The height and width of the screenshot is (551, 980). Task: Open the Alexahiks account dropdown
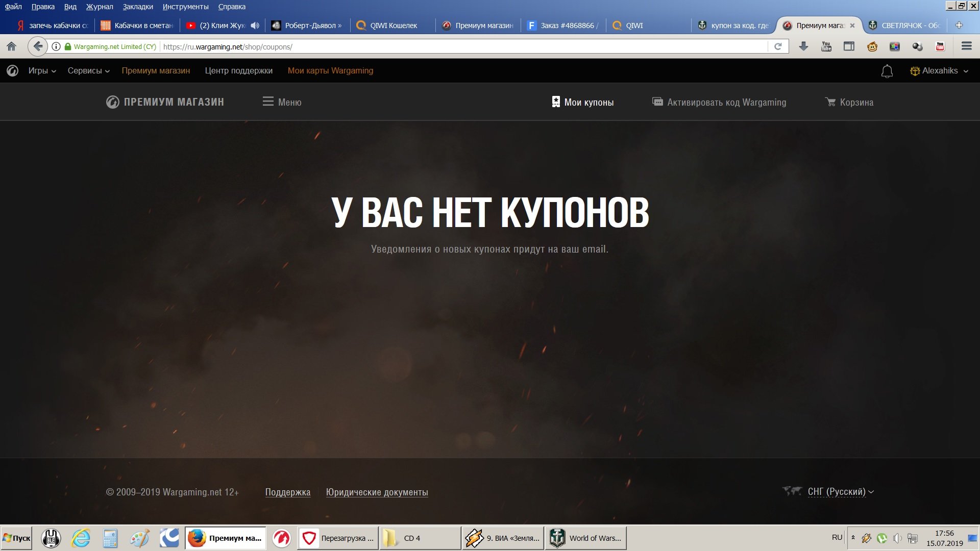[939, 71]
